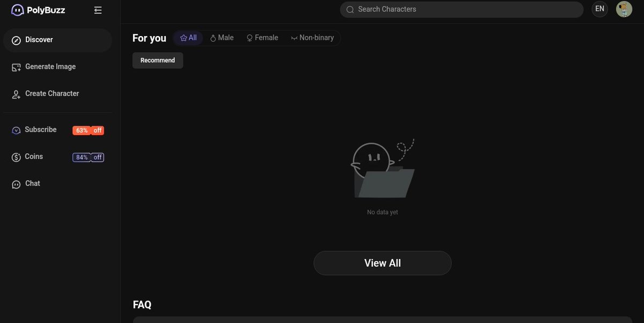Click the No data yet text
Image resolution: width=644 pixels, height=323 pixels.
click(x=383, y=212)
